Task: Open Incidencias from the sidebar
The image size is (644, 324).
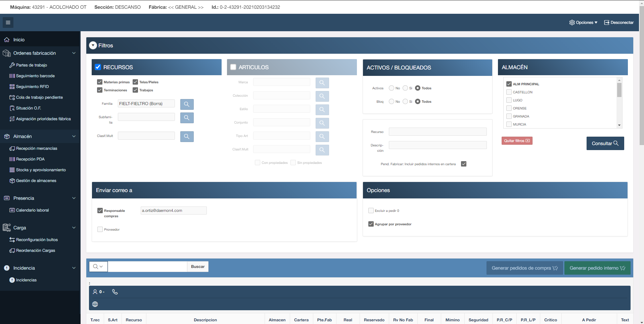Action: [26, 280]
